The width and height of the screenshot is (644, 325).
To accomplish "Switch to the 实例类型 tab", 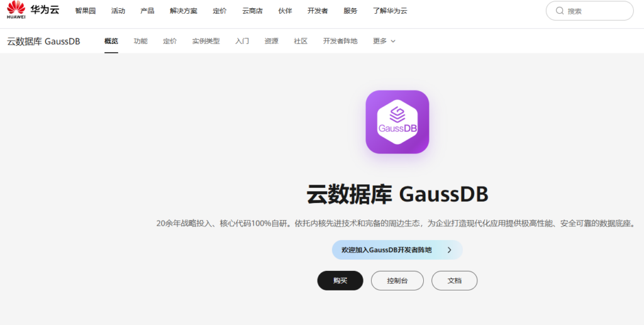I will pyautogui.click(x=206, y=41).
